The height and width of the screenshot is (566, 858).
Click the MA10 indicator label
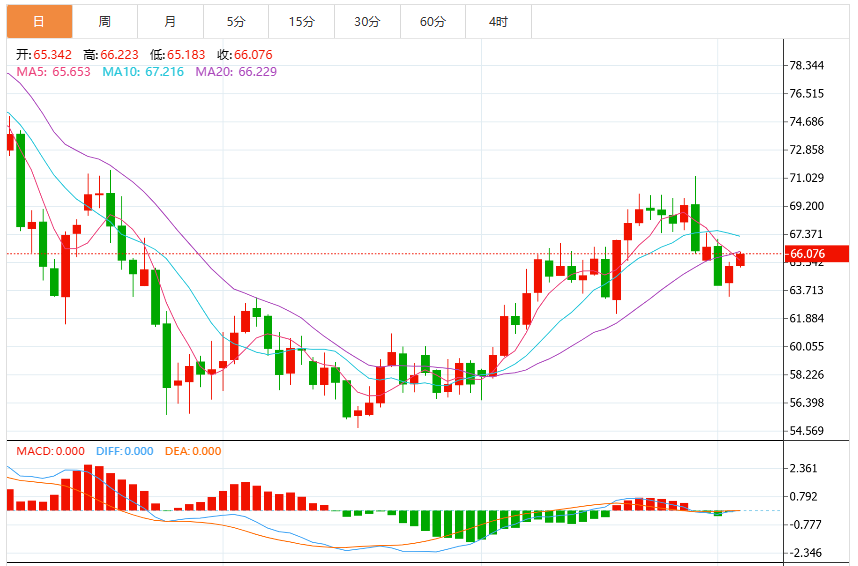pyautogui.click(x=143, y=72)
